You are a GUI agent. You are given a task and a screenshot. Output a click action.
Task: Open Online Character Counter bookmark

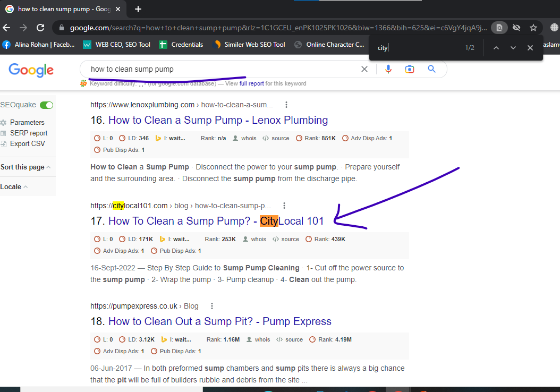point(329,45)
